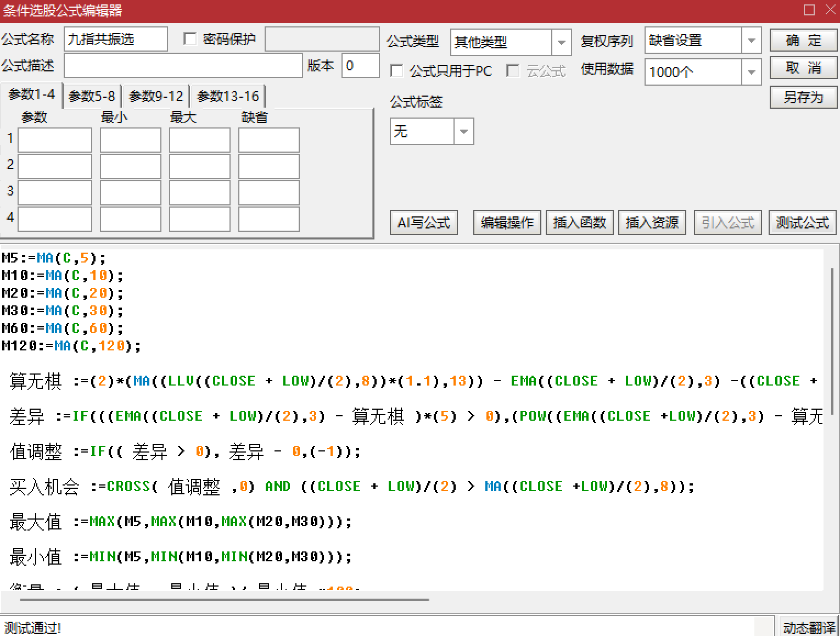The image size is (840, 636).
Task: Click 另存为 to save formula as
Action: 803,98
